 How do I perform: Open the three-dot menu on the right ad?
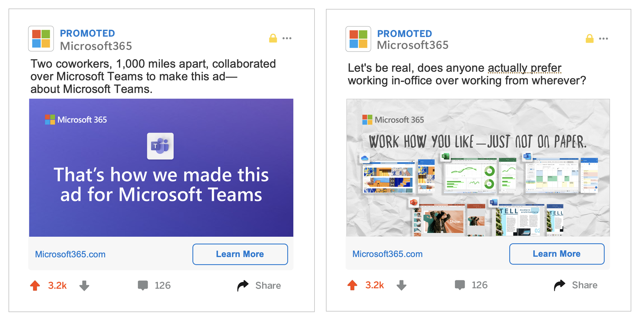click(x=604, y=38)
